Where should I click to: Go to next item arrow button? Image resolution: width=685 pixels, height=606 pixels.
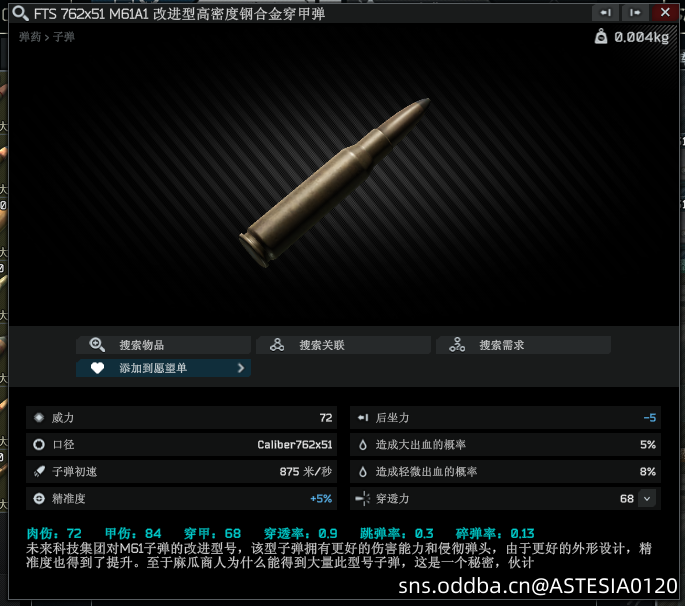(635, 13)
